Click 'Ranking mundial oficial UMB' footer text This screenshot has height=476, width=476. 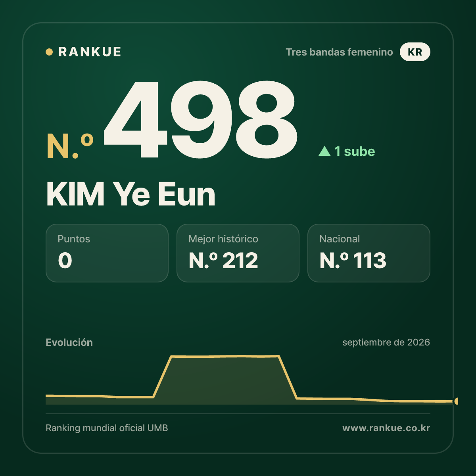[107, 428]
